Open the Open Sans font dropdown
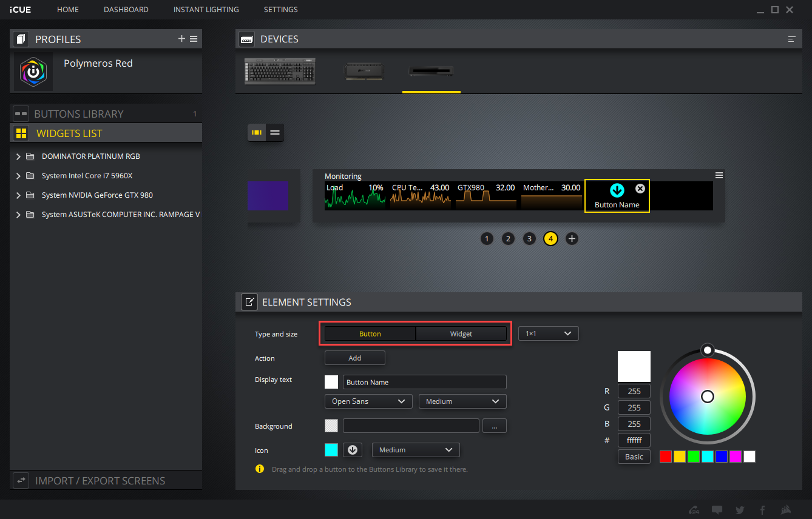This screenshot has height=519, width=812. 368,401
